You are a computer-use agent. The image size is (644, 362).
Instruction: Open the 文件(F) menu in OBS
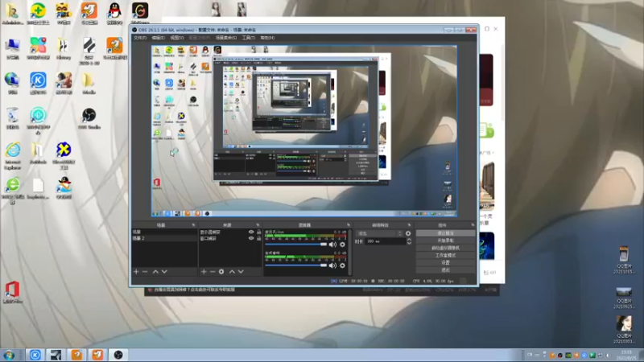140,38
